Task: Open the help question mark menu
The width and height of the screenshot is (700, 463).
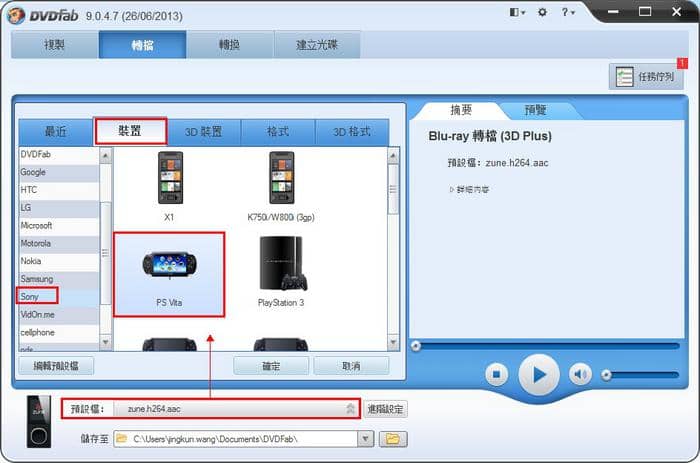Action: pyautogui.click(x=568, y=12)
